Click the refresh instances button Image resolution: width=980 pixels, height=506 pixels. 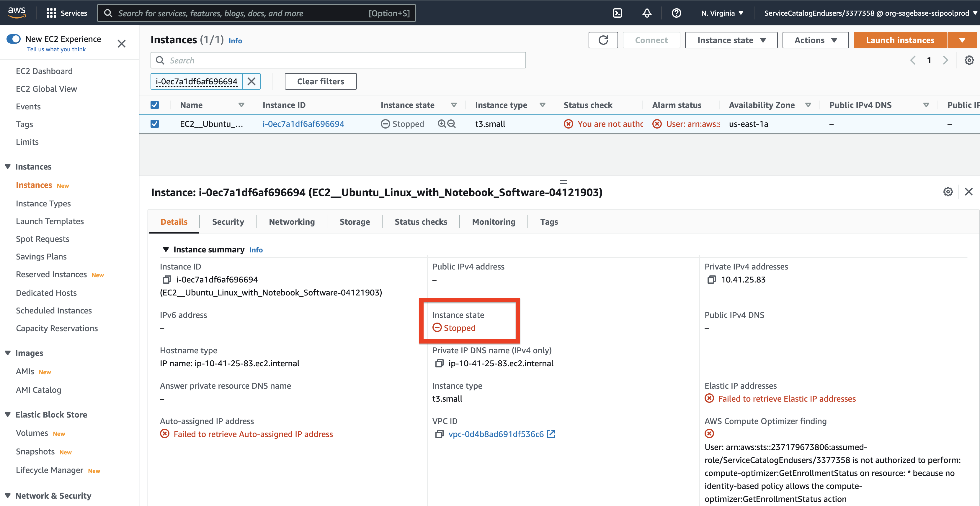coord(603,40)
